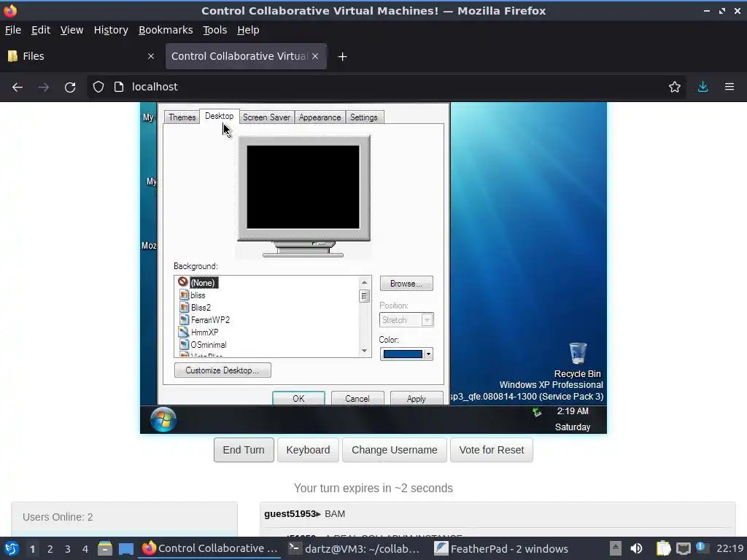Switch to virtual desktop 3
This screenshot has height=560, width=747.
[68, 549]
